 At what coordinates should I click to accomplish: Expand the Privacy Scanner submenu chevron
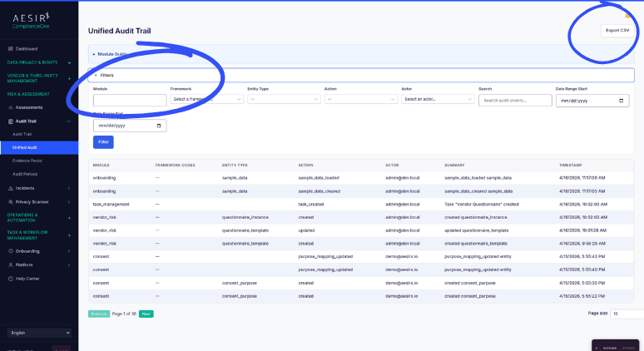coord(68,202)
